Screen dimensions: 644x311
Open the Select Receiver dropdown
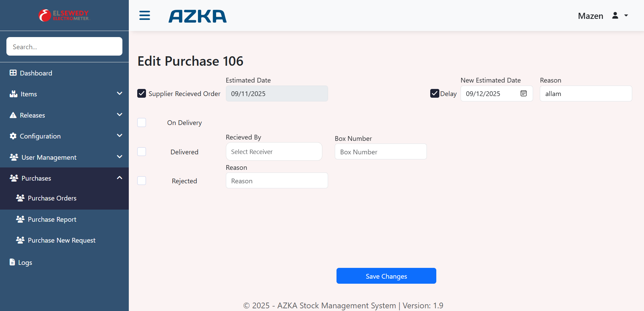[274, 152]
